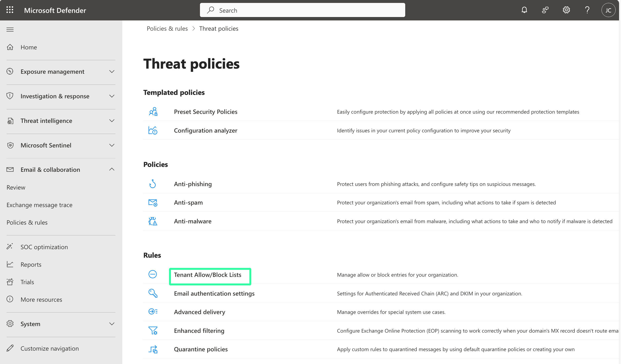Collapse sidebar with hamburger menu icon

point(10,29)
